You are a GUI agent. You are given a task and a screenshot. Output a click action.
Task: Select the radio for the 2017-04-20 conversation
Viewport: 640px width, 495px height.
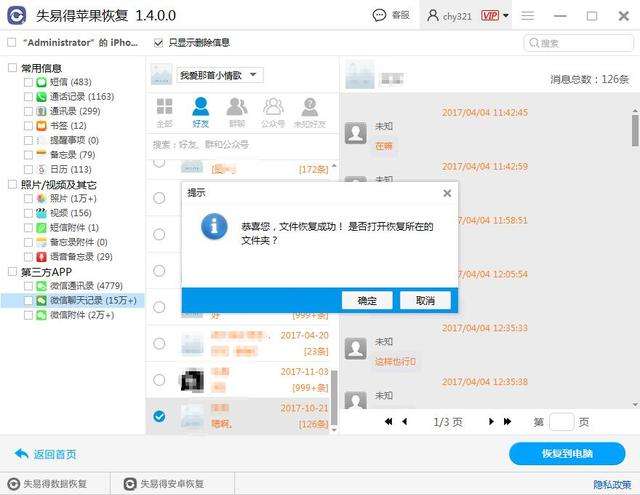(x=159, y=344)
